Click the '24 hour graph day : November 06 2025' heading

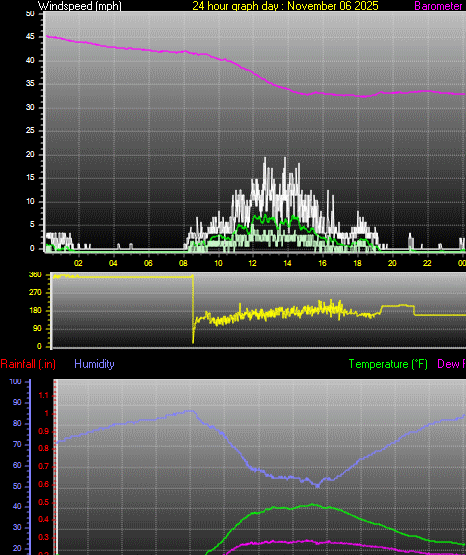coord(285,6)
